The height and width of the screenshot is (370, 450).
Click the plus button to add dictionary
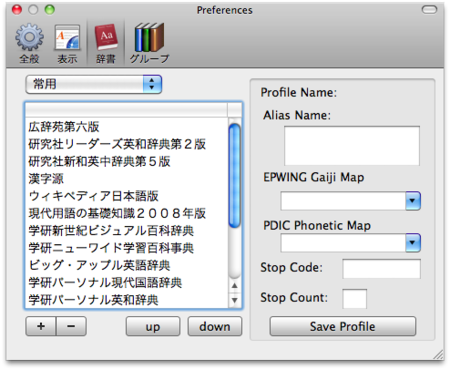pyautogui.click(x=41, y=326)
